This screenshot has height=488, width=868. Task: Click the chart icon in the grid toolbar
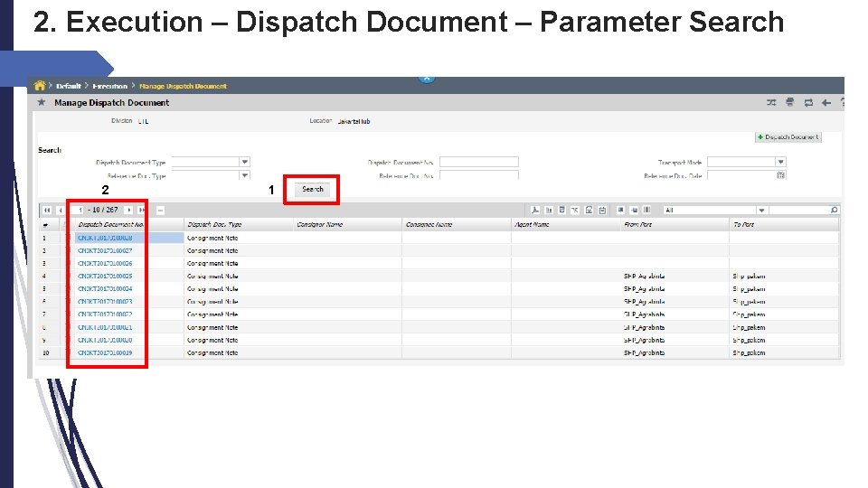[x=549, y=211]
